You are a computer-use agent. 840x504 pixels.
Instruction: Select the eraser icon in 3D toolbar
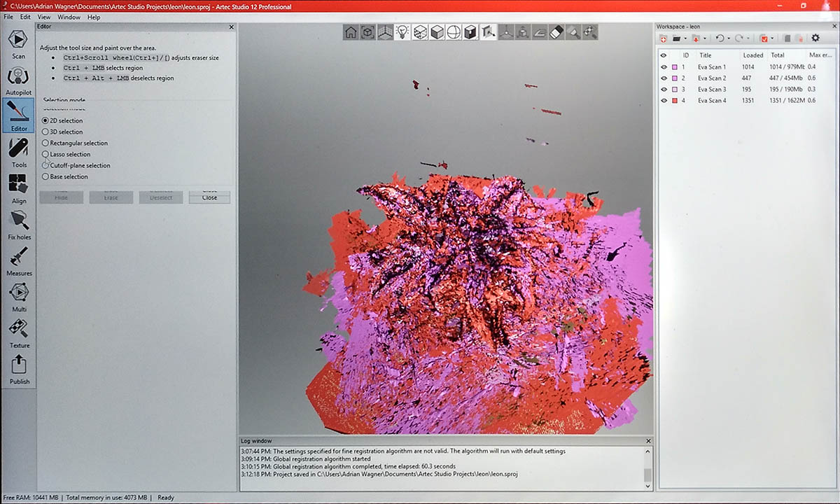pyautogui.click(x=556, y=32)
